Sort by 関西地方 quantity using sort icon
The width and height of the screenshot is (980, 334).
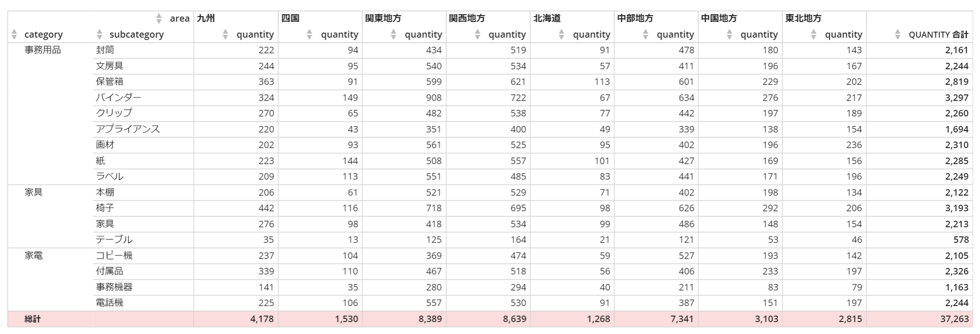click(477, 34)
